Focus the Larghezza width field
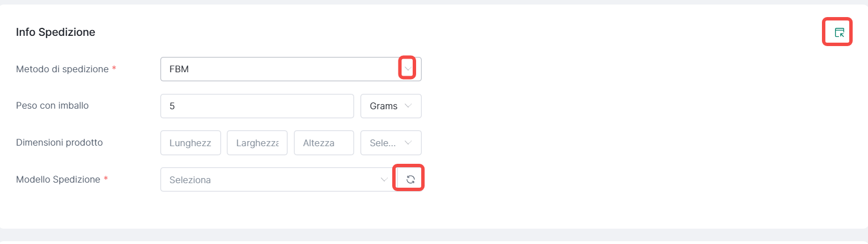The width and height of the screenshot is (868, 244). [257, 143]
